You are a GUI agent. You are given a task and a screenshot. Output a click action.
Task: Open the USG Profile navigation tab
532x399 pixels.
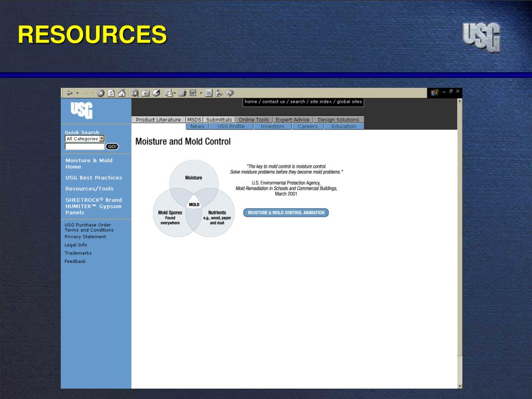coord(231,127)
